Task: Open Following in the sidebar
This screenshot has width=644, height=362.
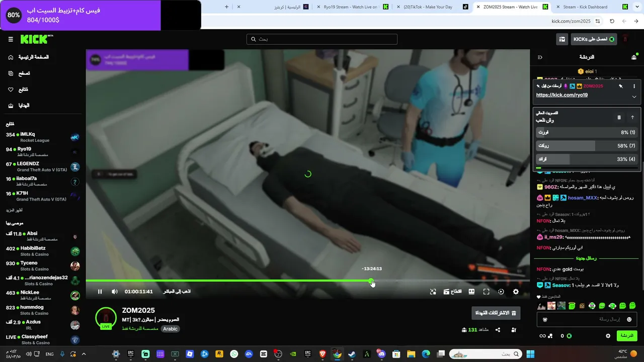Action: click(x=19, y=89)
